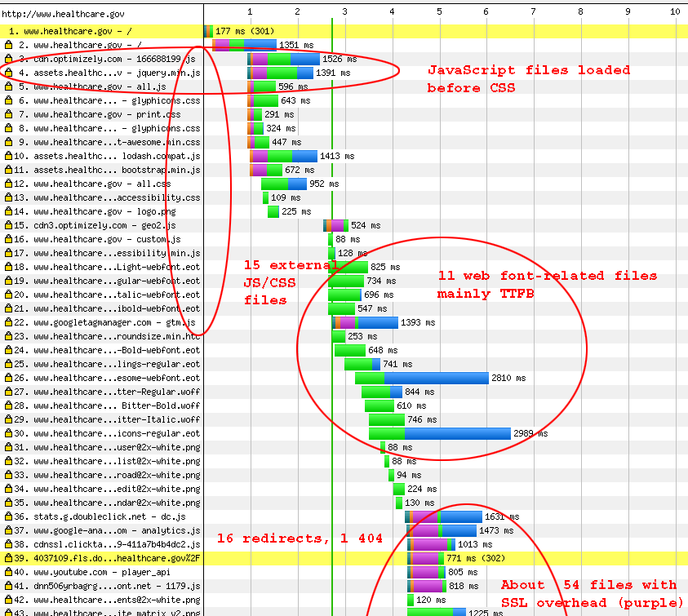The image size is (688, 616).
Task: Click lock icon for all.css row 12
Action: (x=8, y=184)
